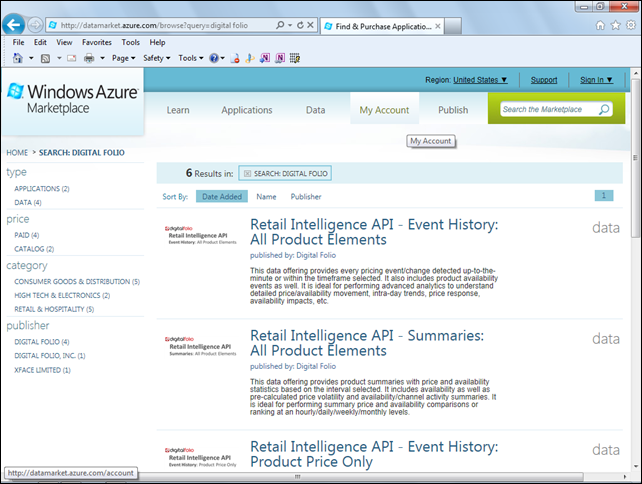This screenshot has height=484, width=642.
Task: Open the Region United States dropdown
Action: (x=480, y=80)
